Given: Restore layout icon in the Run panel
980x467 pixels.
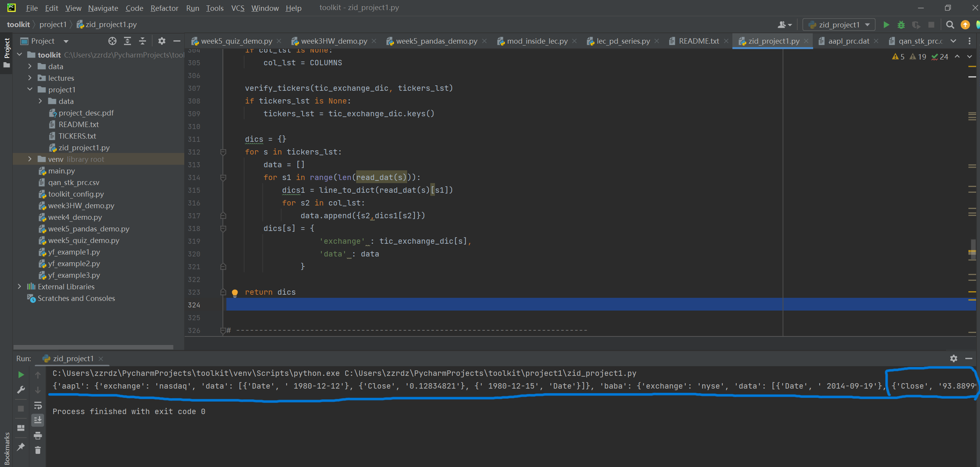Looking at the screenshot, I should (21, 428).
